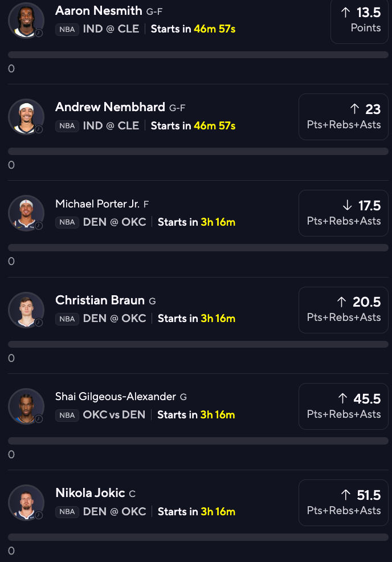
Task: Click the NBA badge in Christian Braun's row
Action: pyautogui.click(x=67, y=319)
